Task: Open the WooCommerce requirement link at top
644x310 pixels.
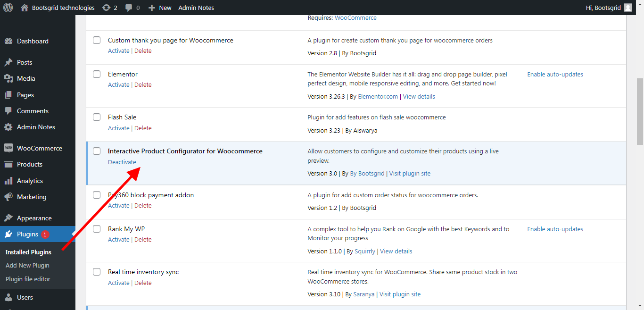Action: pos(355,17)
